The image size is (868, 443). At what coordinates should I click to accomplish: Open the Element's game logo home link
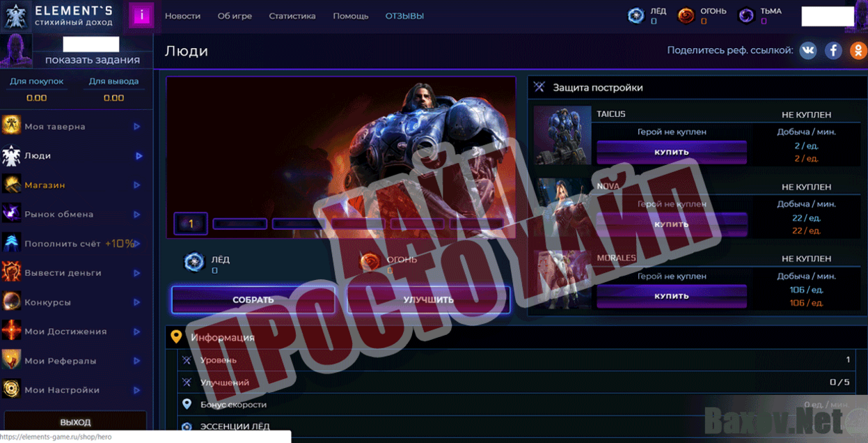point(58,15)
